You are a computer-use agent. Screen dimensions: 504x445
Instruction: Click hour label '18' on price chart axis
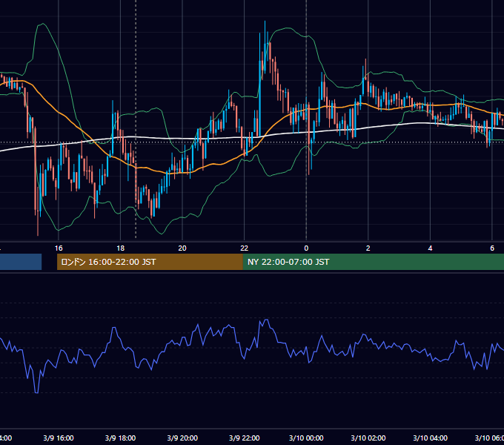click(x=120, y=248)
